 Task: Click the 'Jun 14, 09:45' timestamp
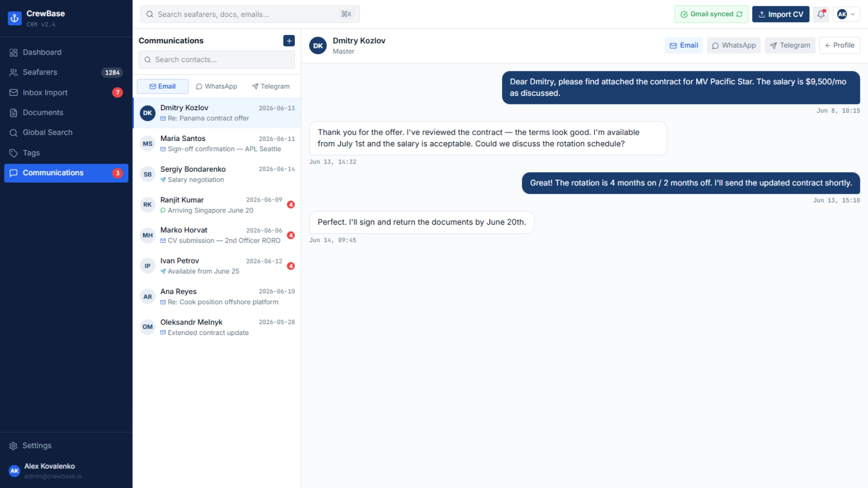[333, 240]
